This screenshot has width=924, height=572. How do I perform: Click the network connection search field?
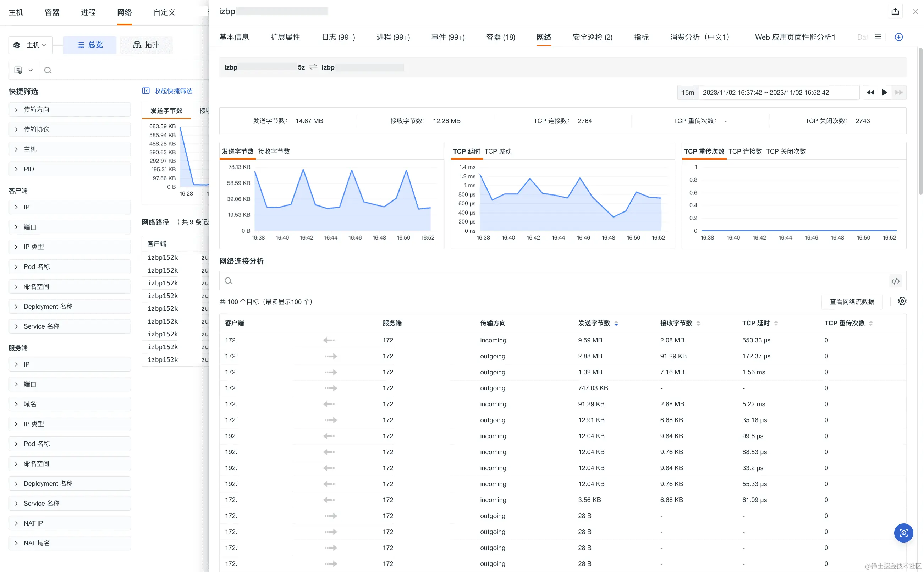[552, 281]
